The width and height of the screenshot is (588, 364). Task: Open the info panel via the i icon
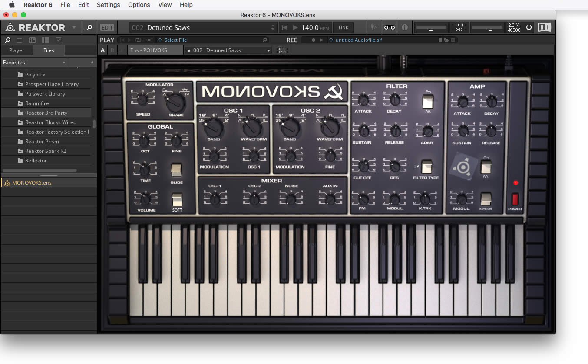[405, 27]
